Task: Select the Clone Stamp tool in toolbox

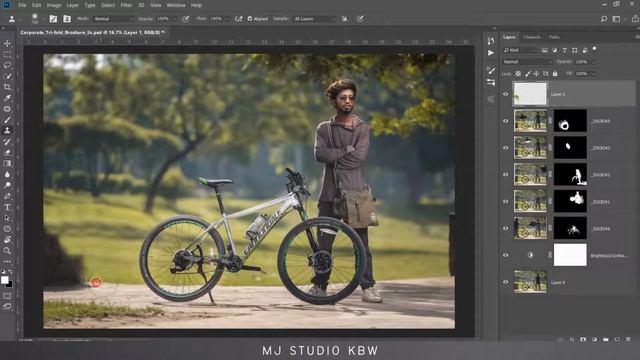Action: (x=7, y=131)
